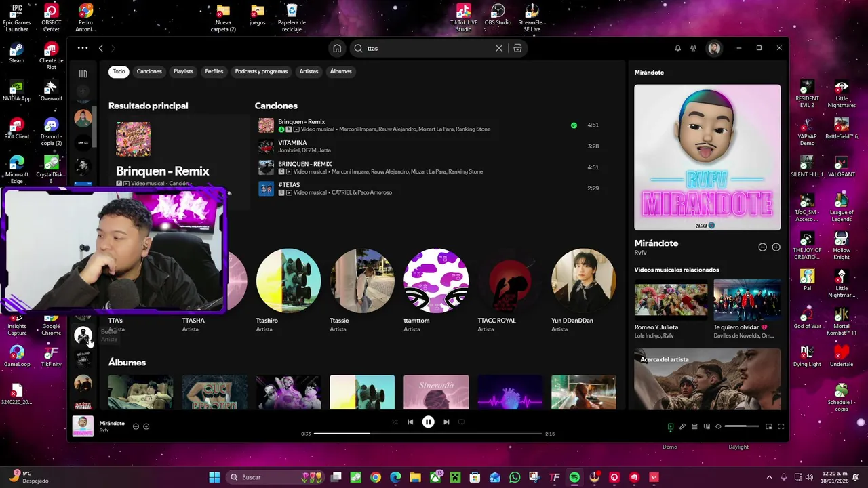Hide Mirándote from recommendations with minus icon in side panel
Image resolution: width=868 pixels, height=488 pixels.
pos(762,247)
